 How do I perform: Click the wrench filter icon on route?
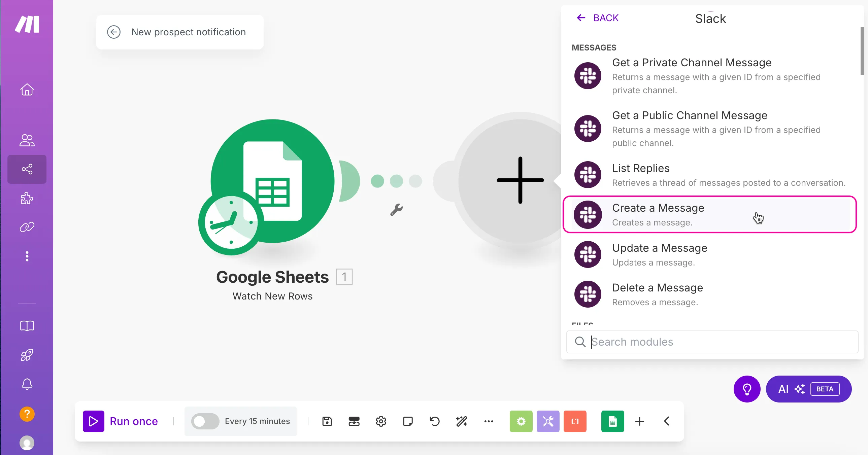(397, 209)
